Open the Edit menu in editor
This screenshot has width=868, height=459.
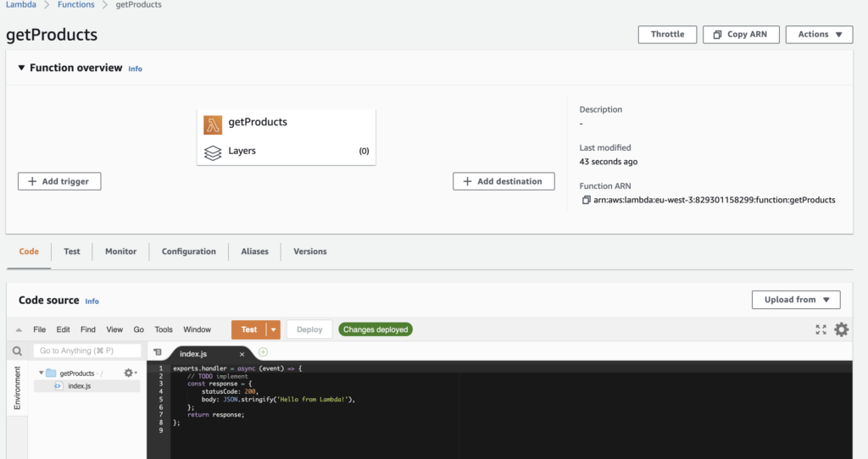coord(63,329)
